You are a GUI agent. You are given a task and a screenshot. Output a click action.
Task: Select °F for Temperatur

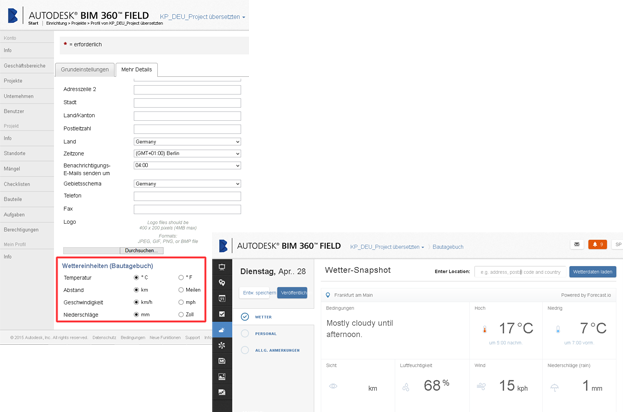(x=181, y=277)
